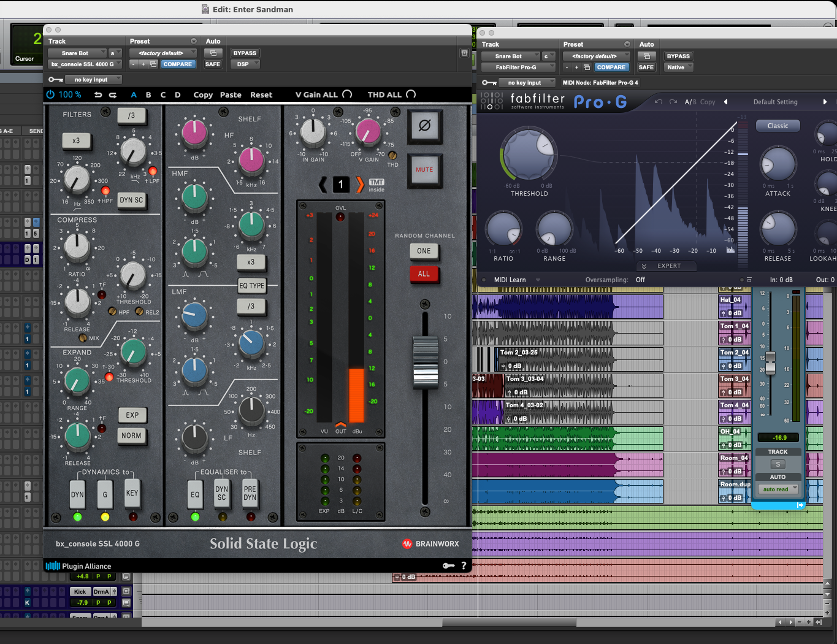Click the horizontal scrollbar in Edit window

pos(509,622)
